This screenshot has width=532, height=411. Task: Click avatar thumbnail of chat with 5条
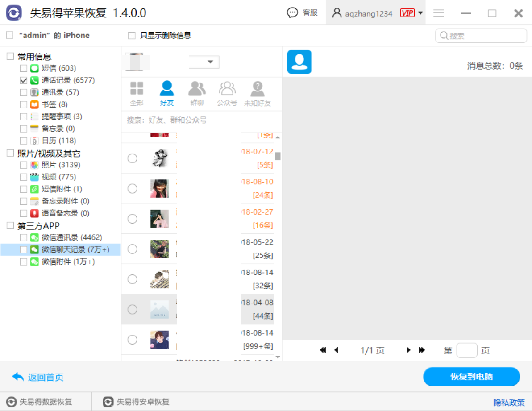(x=159, y=158)
